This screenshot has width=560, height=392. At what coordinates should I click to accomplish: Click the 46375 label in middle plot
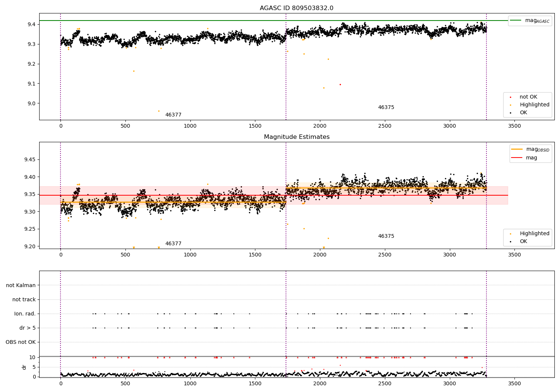tap(386, 236)
